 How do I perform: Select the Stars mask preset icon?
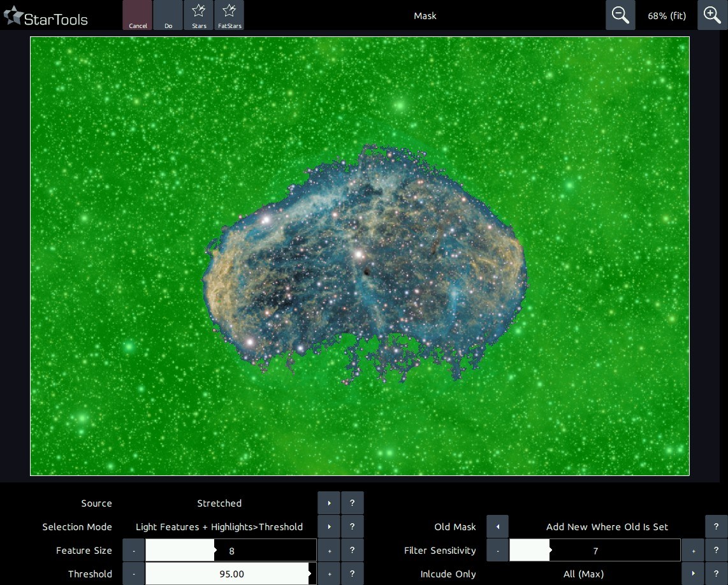tap(199, 15)
